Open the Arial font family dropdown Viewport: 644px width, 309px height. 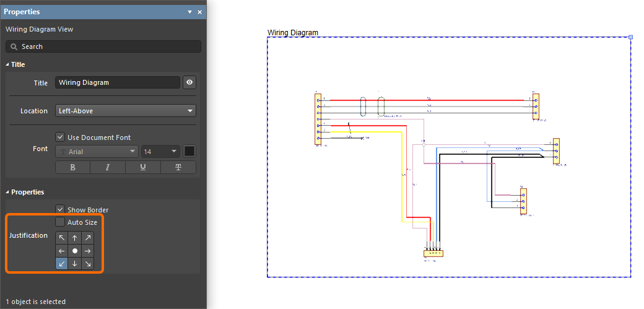click(97, 152)
